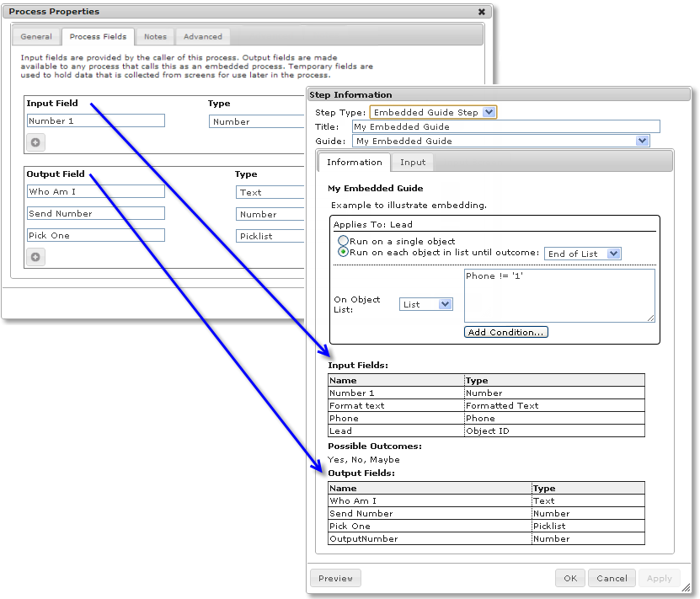This screenshot has height=599, width=700.
Task: Click the 'Send Number' output field box
Action: coord(96,213)
